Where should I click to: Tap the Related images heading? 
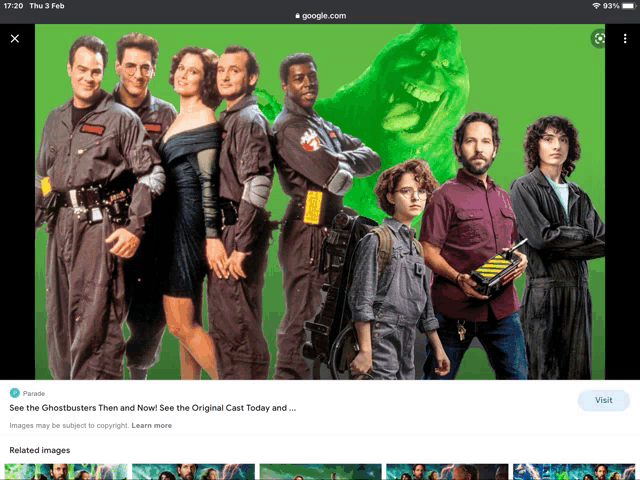[x=40, y=450]
